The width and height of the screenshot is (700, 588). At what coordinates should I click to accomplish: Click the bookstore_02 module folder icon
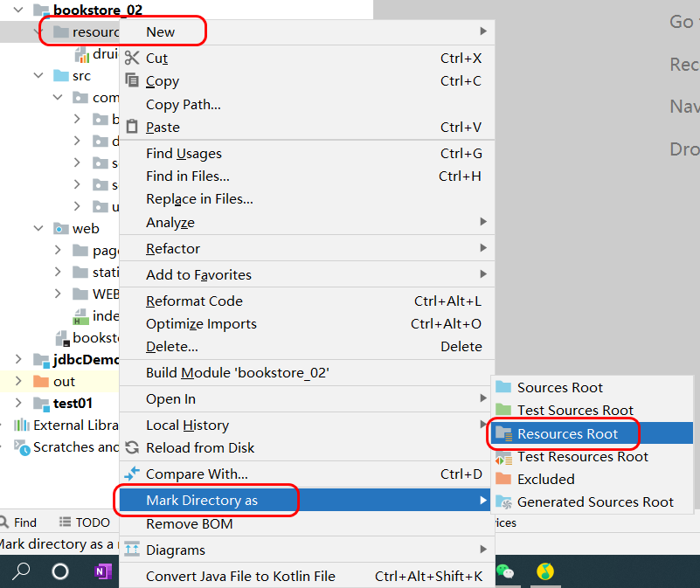42,10
